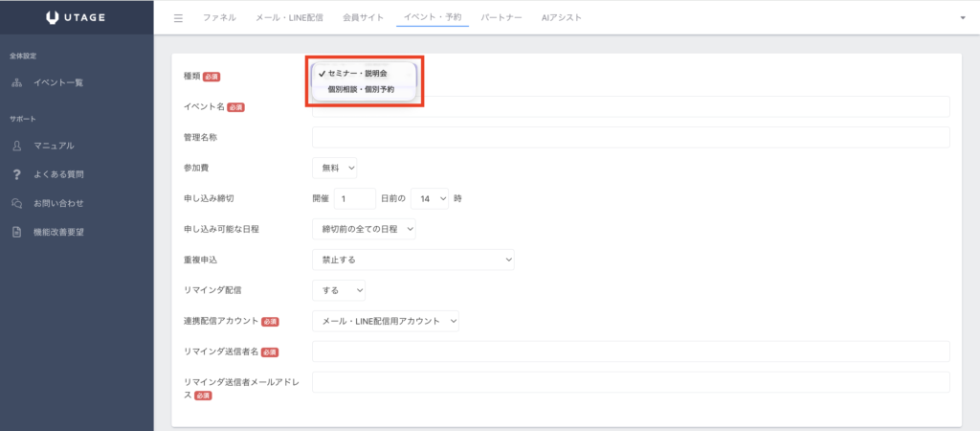Open the AIアシスト tab
980x431 pixels.
click(561, 18)
